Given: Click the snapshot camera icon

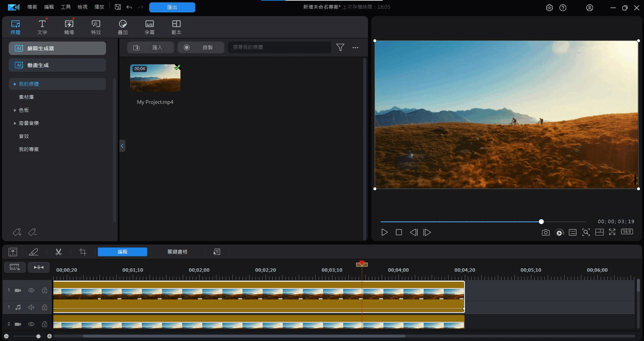Looking at the screenshot, I should coord(545,232).
